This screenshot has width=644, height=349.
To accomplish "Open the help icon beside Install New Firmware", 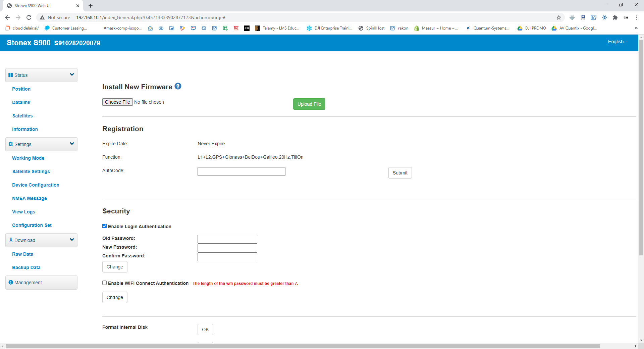I will pos(178,86).
